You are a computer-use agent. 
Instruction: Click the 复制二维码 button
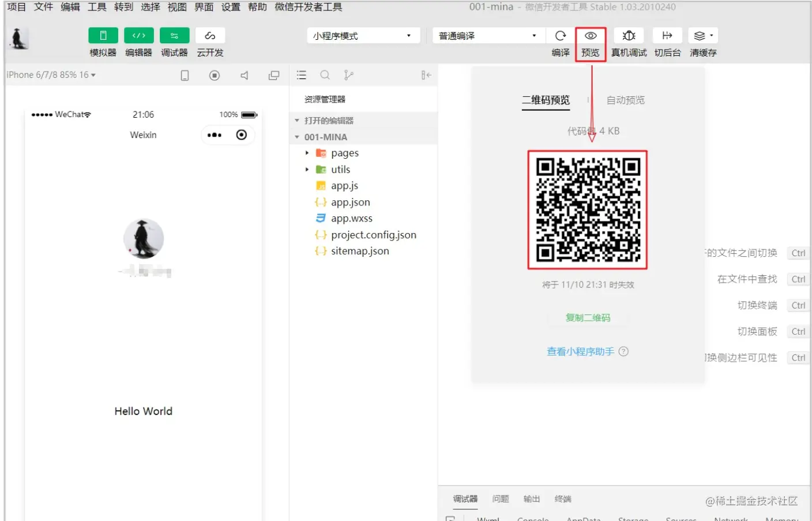588,318
